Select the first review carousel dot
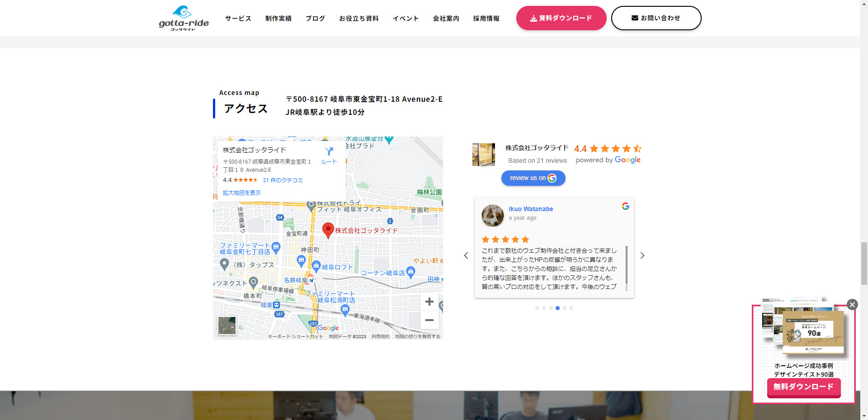This screenshot has width=868, height=420. pyautogui.click(x=537, y=308)
